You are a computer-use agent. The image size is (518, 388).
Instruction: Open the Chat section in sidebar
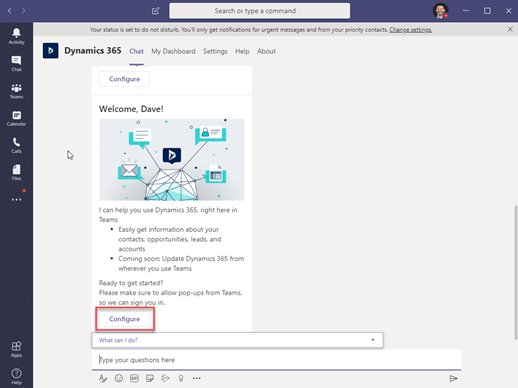pos(16,63)
